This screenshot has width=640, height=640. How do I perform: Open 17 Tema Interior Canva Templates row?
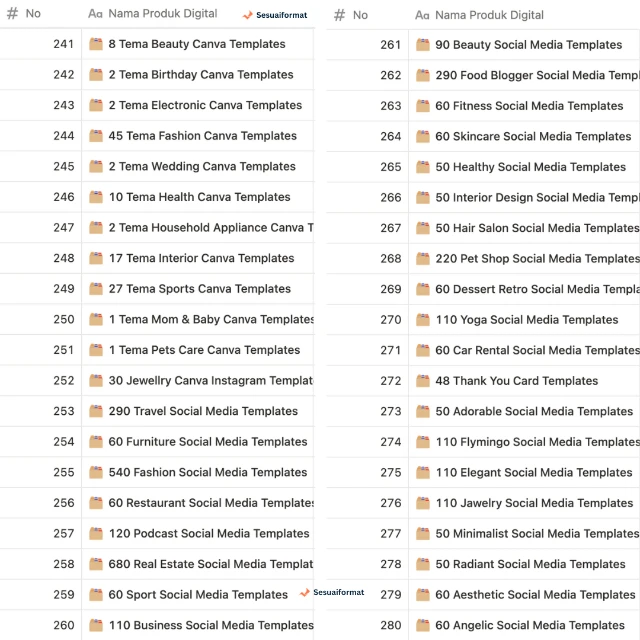coord(201,258)
